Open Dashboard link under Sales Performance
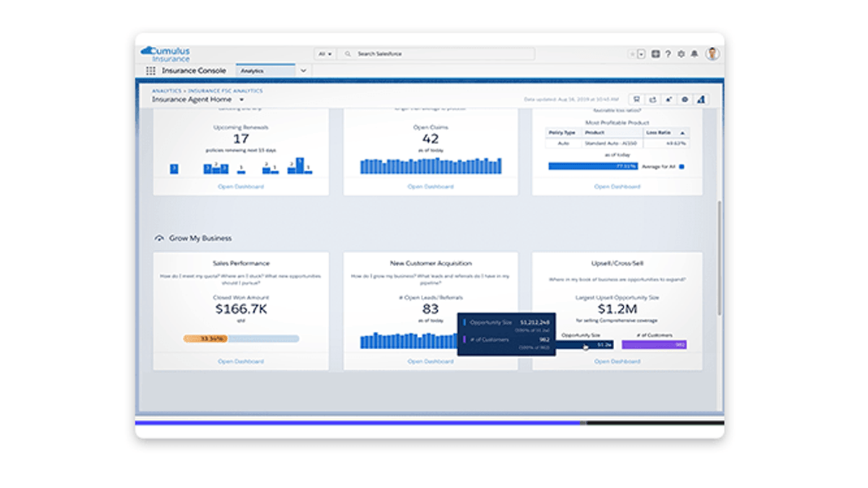Viewport: 868px width, 488px height. pyautogui.click(x=241, y=361)
